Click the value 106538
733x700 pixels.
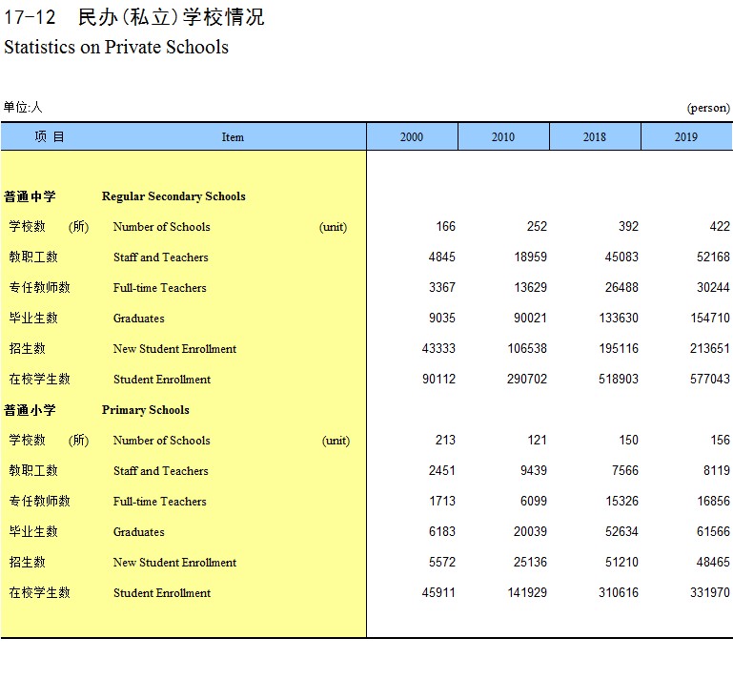click(527, 349)
